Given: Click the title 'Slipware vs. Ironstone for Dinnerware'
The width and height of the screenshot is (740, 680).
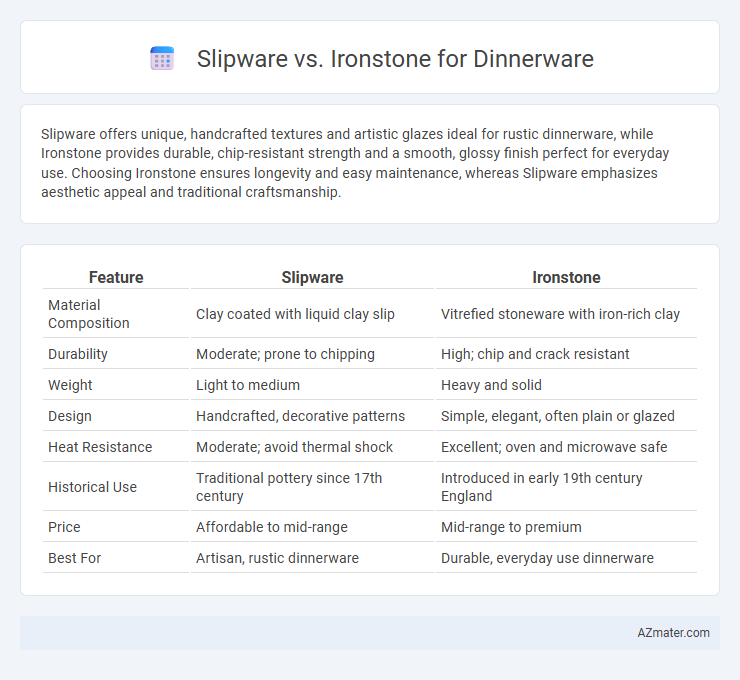Looking at the screenshot, I should tap(395, 59).
